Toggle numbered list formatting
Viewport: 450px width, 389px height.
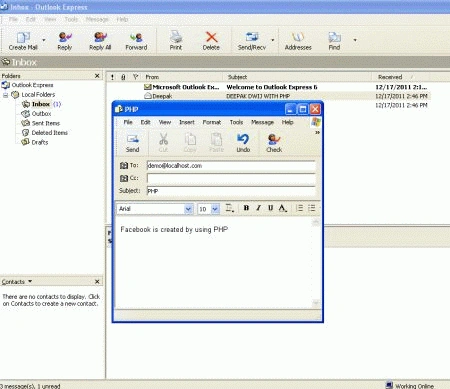300,208
